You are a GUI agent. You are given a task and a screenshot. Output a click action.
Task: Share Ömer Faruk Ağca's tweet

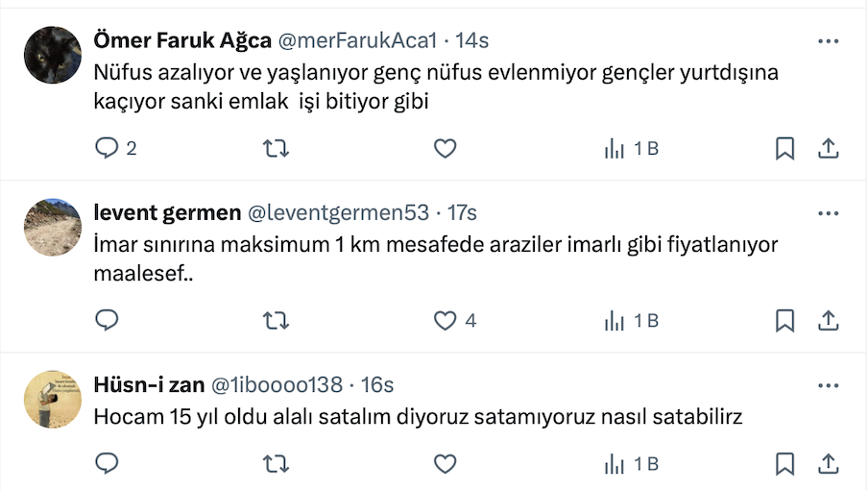(829, 149)
